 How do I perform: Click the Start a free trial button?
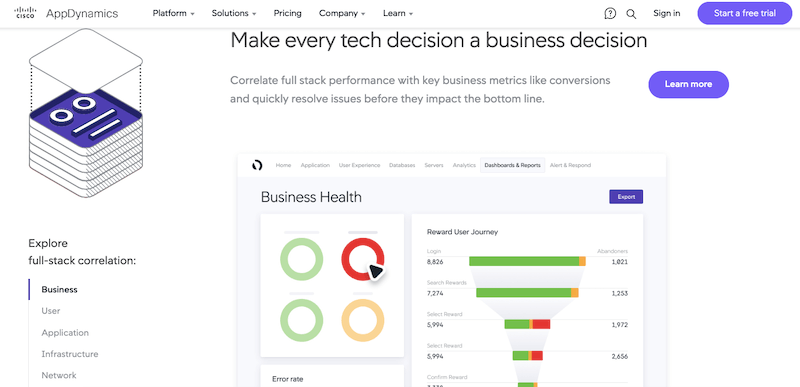744,13
